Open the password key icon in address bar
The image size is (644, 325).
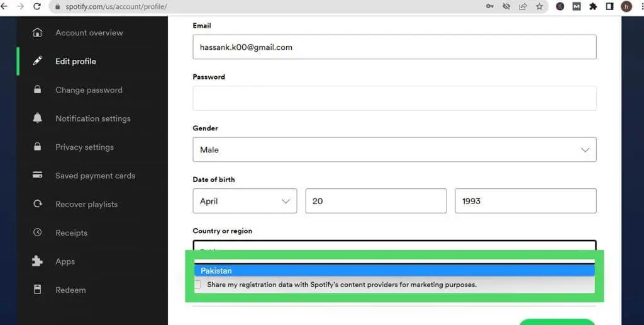pos(489,6)
